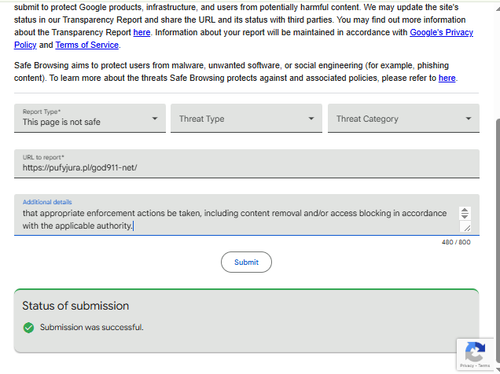Open the Terms of Service link
The image size is (500, 374).
(87, 45)
